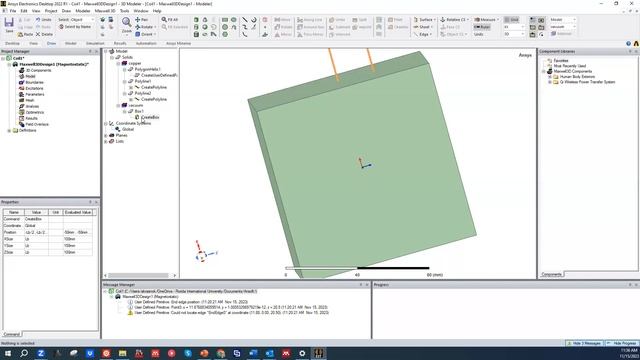This screenshot has height=360, width=640.
Task: Switch to the Desktop ribbon tab
Action: pyautogui.click(x=12, y=43)
